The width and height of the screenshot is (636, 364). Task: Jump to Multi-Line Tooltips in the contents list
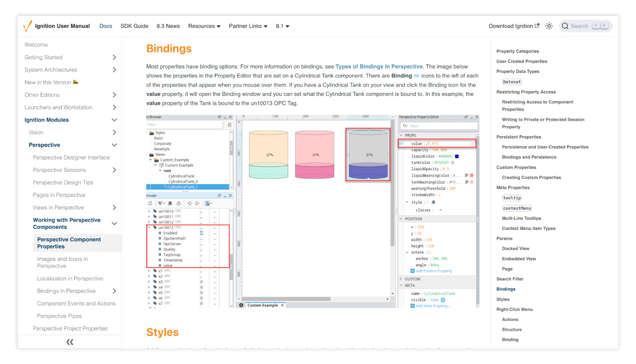522,218
